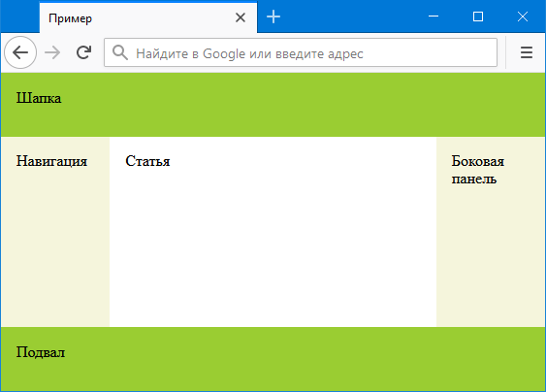Click the search magnifier icon
The height and width of the screenshot is (392, 546).
pos(120,52)
